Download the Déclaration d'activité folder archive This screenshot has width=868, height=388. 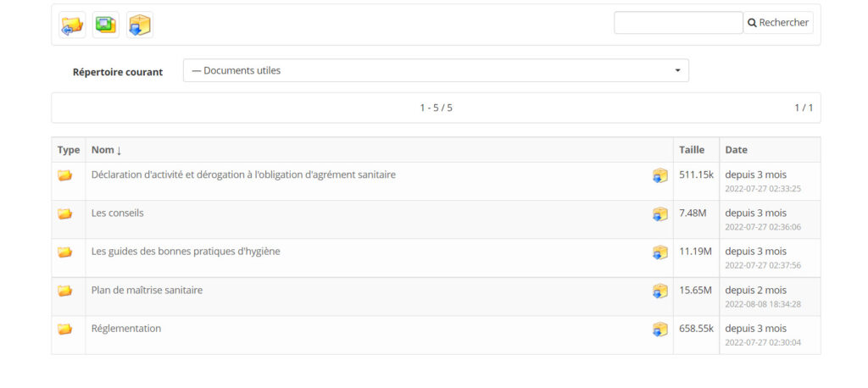[x=659, y=175]
